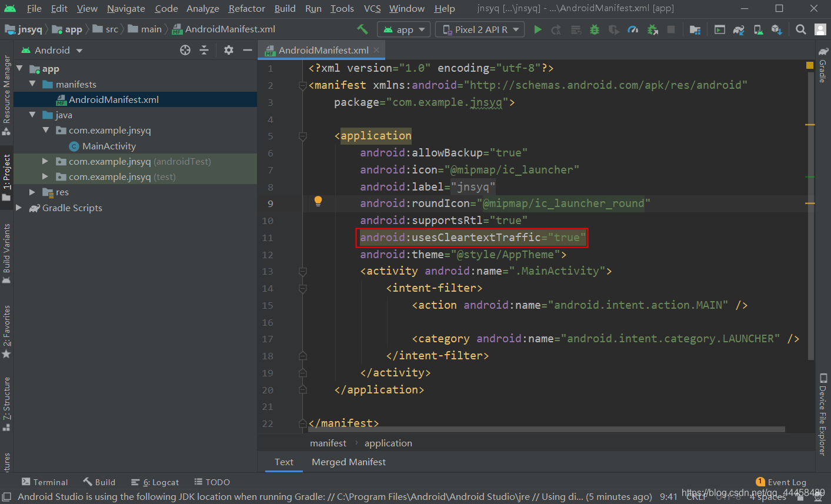The image size is (831, 504).
Task: Open the Profile app gauge icon
Action: (x=633, y=29)
